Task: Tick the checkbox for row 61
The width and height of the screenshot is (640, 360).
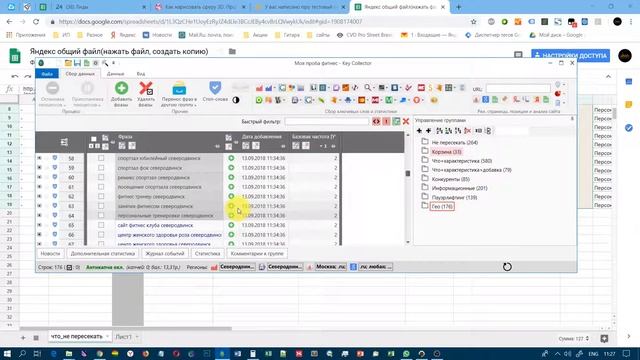Action: pos(101,187)
